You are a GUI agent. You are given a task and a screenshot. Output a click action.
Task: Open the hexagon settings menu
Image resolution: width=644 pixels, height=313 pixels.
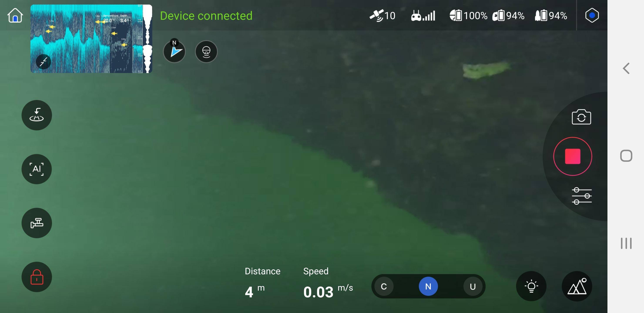click(x=592, y=15)
